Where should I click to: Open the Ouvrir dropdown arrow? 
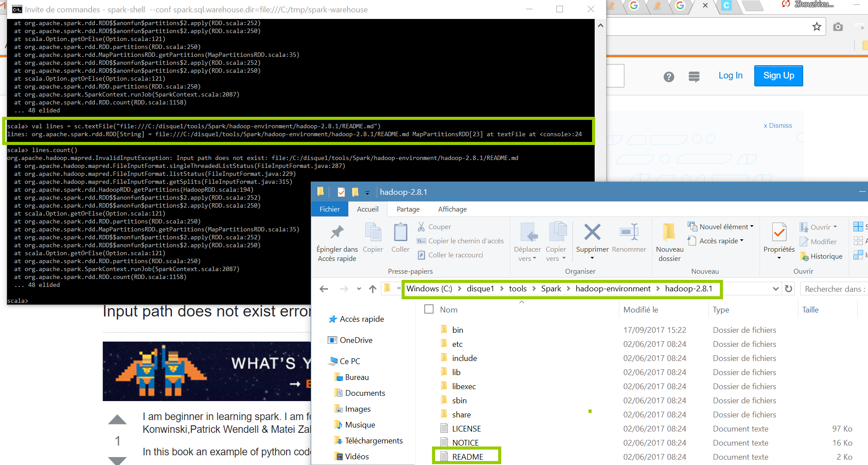835,227
